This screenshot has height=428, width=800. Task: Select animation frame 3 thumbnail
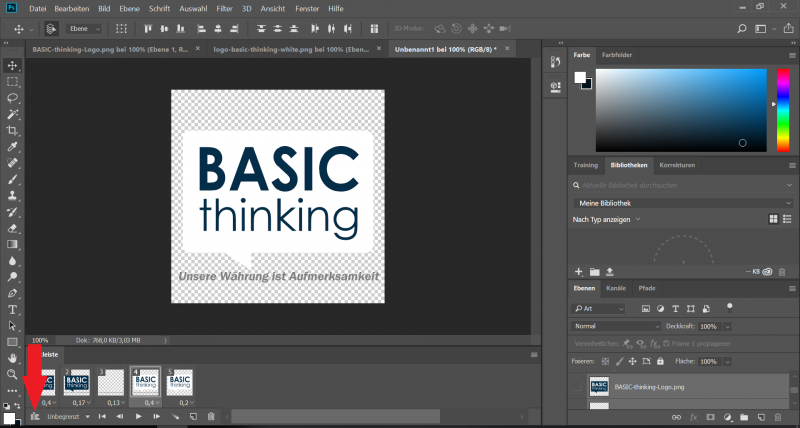[111, 382]
